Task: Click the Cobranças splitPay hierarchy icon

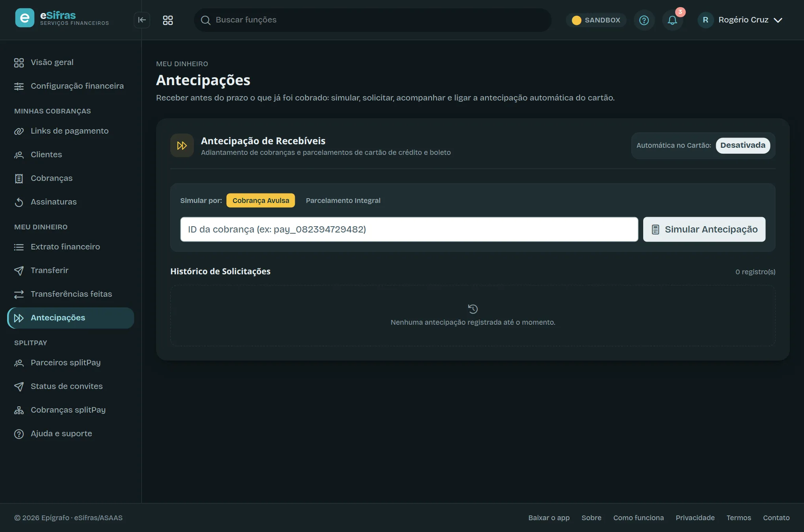Action: point(19,410)
